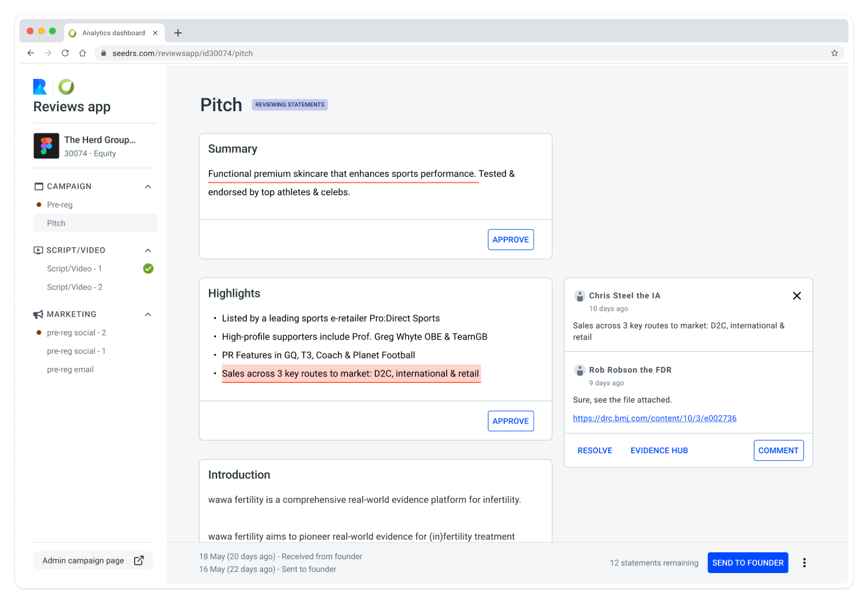The image size is (868, 603).
Task: Open the Evidence Hub
Action: 659,450
